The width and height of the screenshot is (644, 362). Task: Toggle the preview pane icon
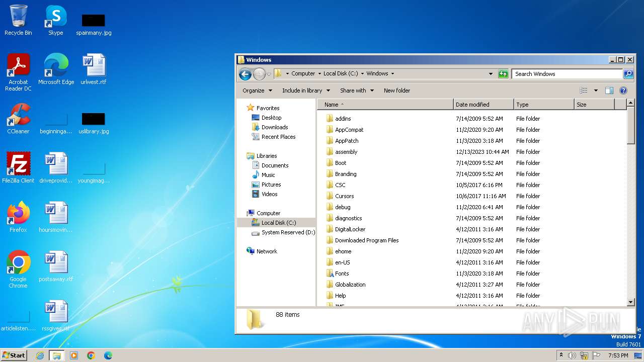609,90
